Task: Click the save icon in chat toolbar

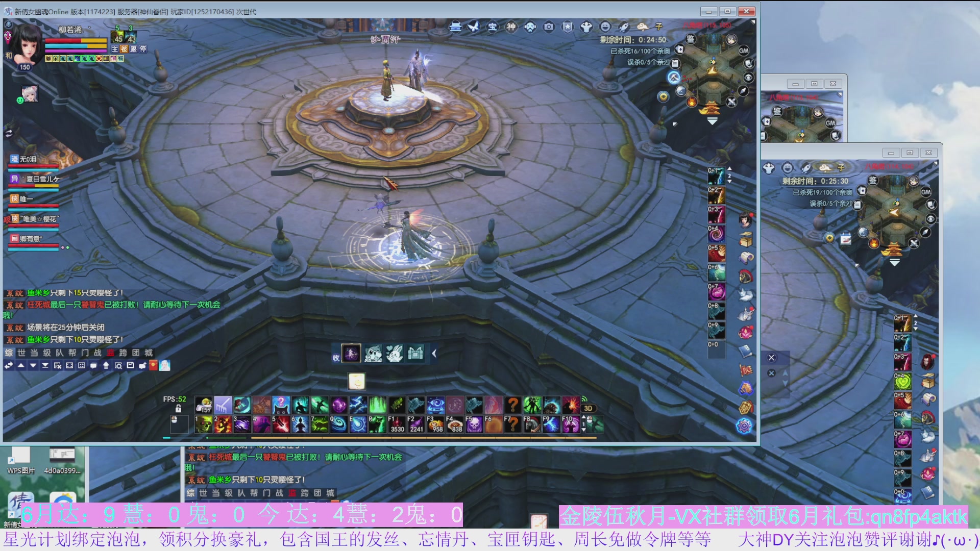Action: [x=131, y=365]
